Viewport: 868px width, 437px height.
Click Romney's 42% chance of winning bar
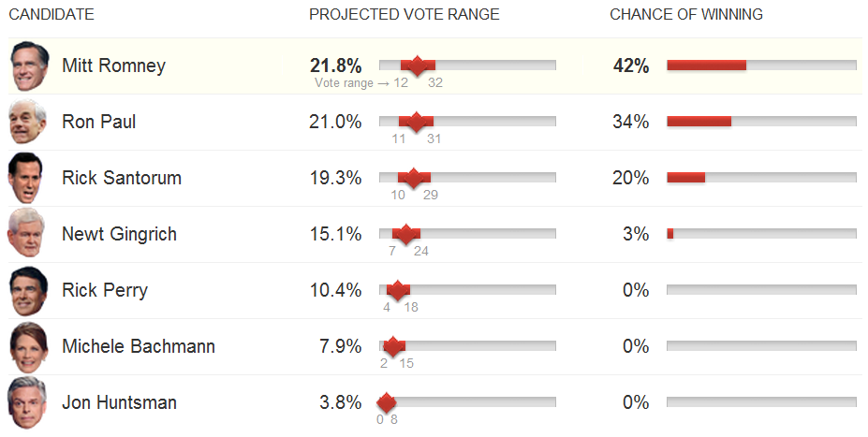click(706, 66)
